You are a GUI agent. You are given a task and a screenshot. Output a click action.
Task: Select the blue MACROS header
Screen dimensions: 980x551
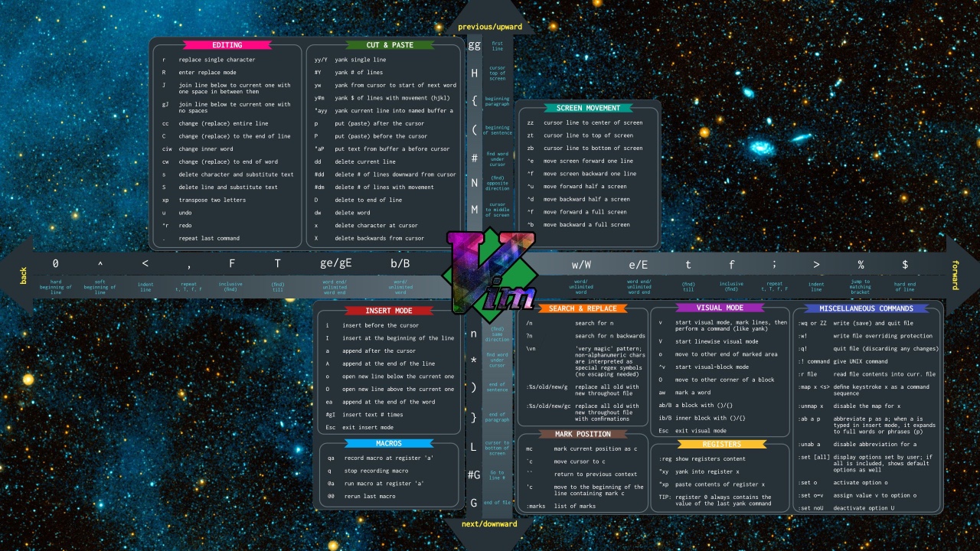point(389,443)
